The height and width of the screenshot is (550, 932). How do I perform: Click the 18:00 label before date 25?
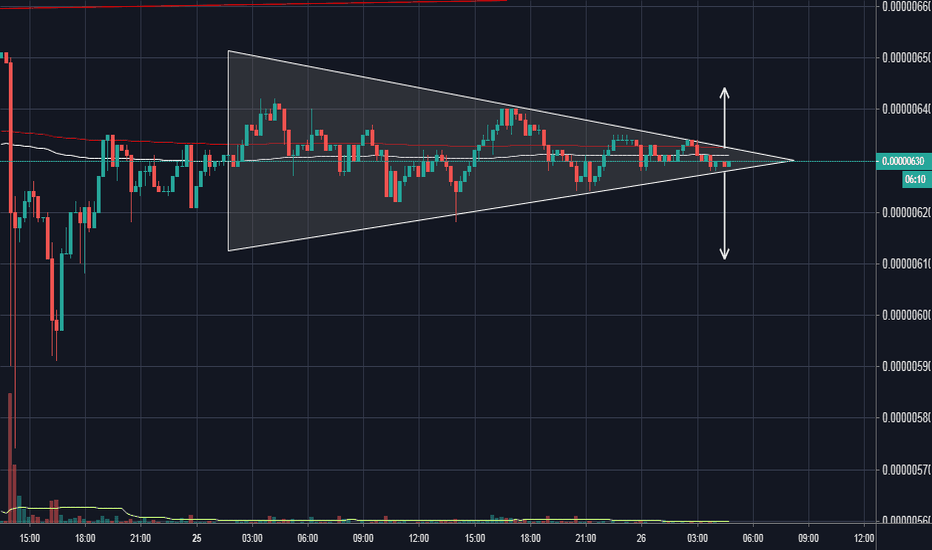pos(85,538)
